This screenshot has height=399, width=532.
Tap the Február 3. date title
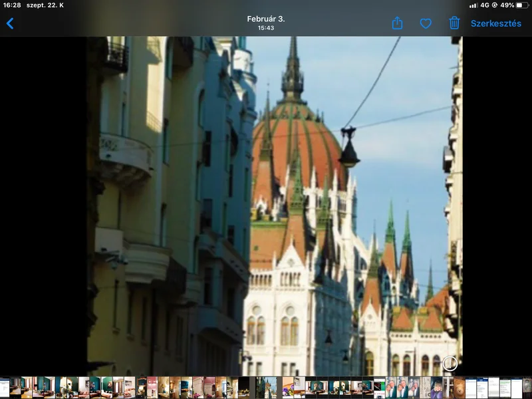pos(266,19)
